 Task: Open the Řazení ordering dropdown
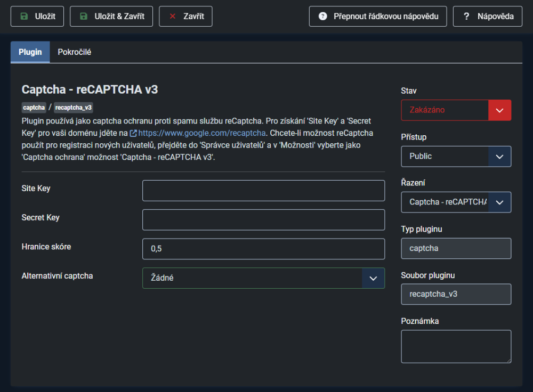456,202
